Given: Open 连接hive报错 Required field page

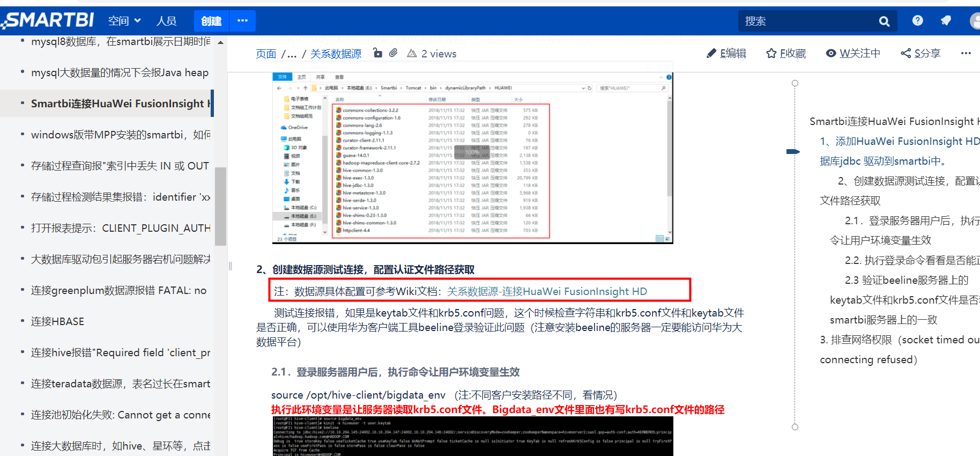Looking at the screenshot, I should click(x=121, y=352).
